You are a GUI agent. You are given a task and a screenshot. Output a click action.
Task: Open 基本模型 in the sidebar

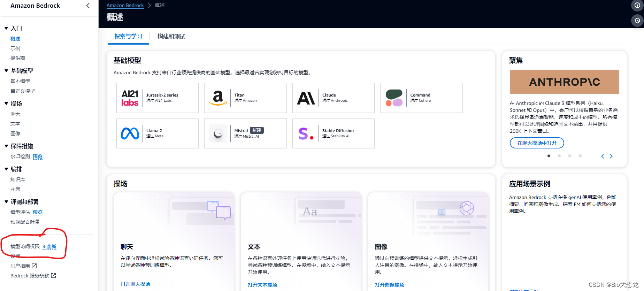tap(20, 81)
